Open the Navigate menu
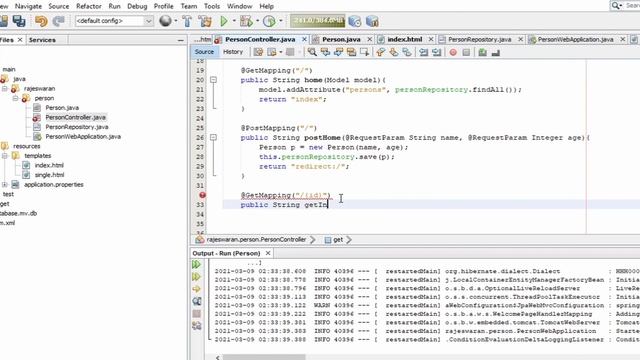Viewport: 640px width, 360px height. [28, 6]
